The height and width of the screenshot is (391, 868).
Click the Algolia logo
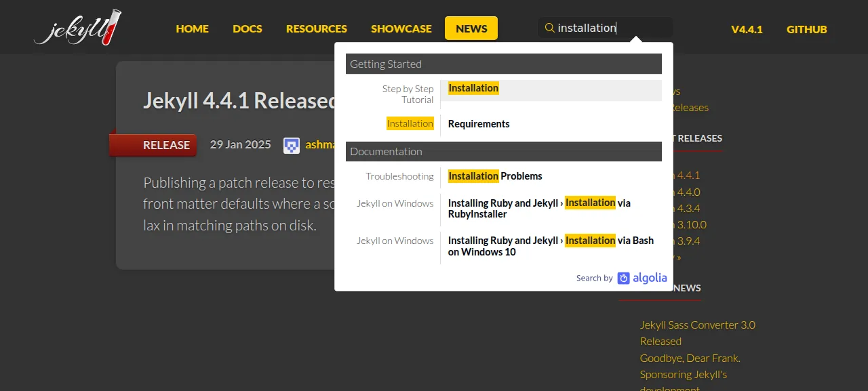[x=642, y=278]
